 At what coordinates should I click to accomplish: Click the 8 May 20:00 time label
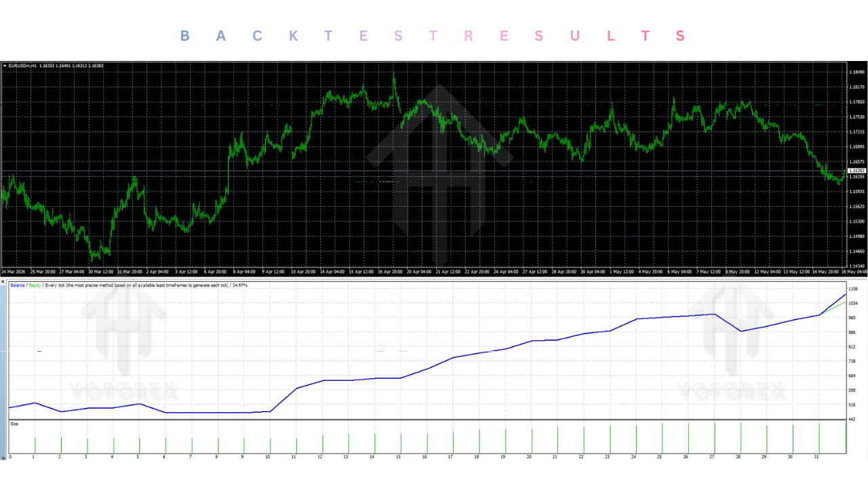tap(738, 272)
